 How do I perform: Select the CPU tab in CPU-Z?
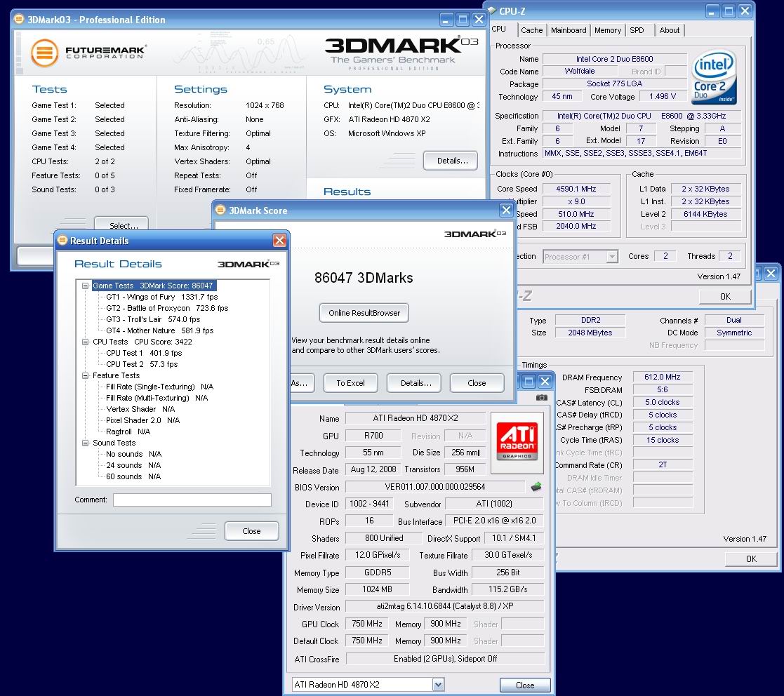pos(501,29)
